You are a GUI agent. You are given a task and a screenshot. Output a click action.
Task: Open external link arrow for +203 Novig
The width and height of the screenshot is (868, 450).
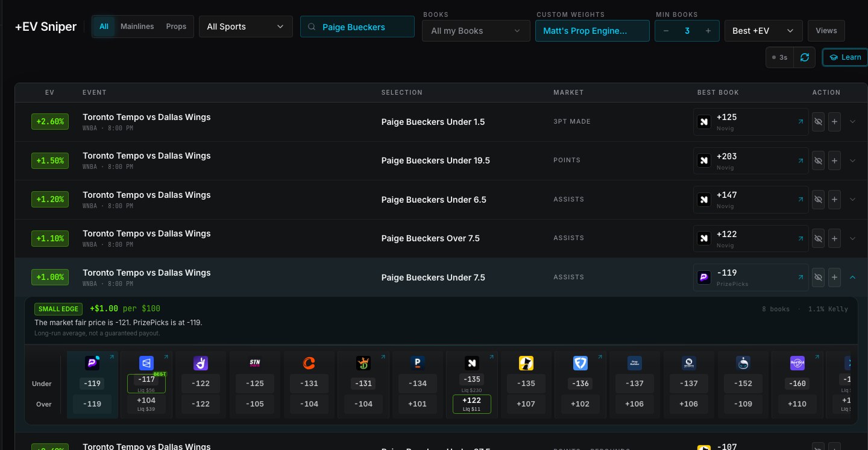point(800,160)
